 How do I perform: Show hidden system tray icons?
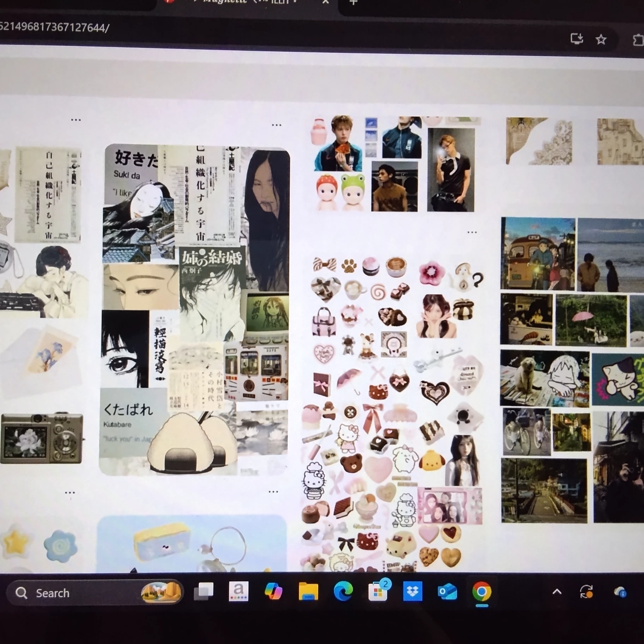557,592
